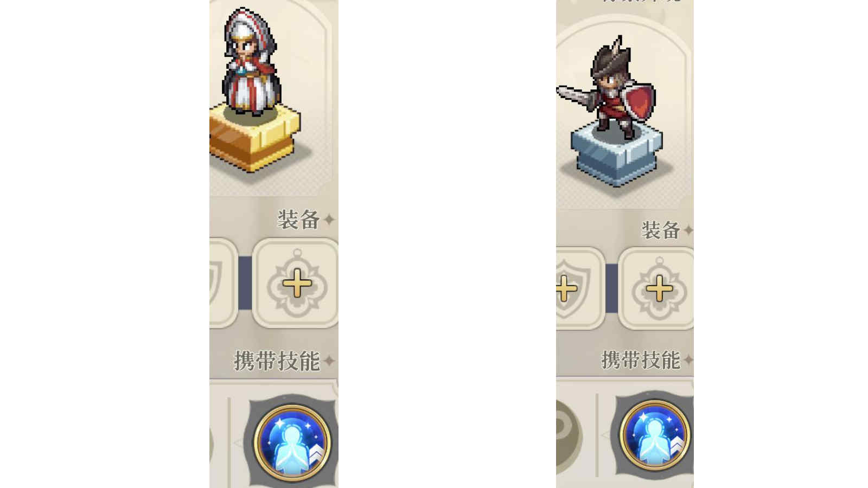Open the 携带技能 section for the priestess
868x488 pixels.
point(277,361)
